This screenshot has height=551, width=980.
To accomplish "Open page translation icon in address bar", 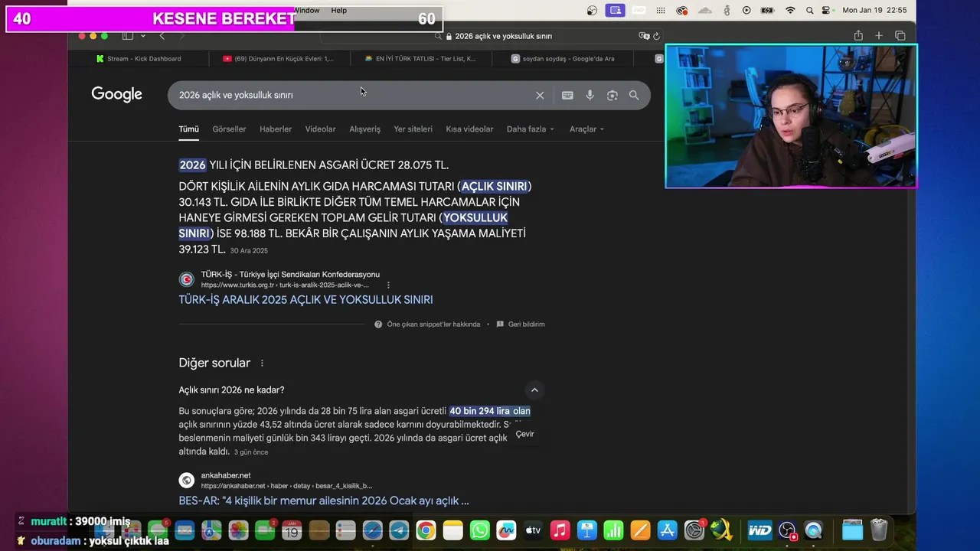I will coord(644,36).
